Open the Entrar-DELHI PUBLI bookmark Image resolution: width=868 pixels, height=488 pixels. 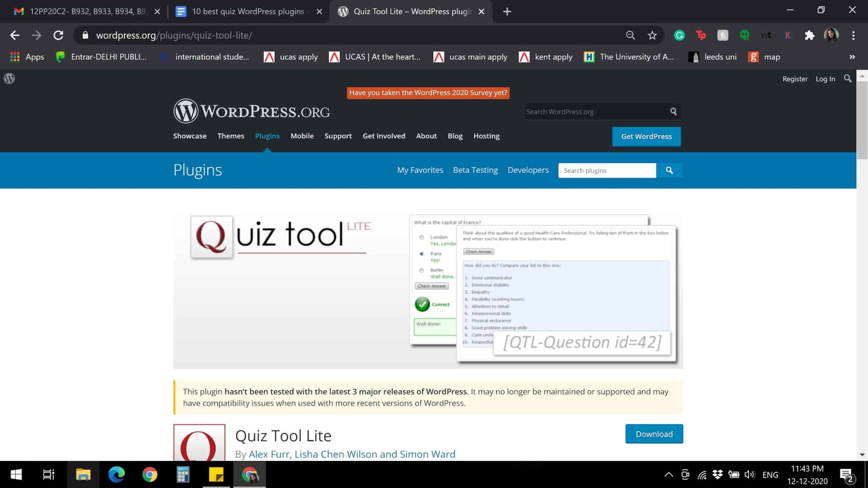[101, 57]
